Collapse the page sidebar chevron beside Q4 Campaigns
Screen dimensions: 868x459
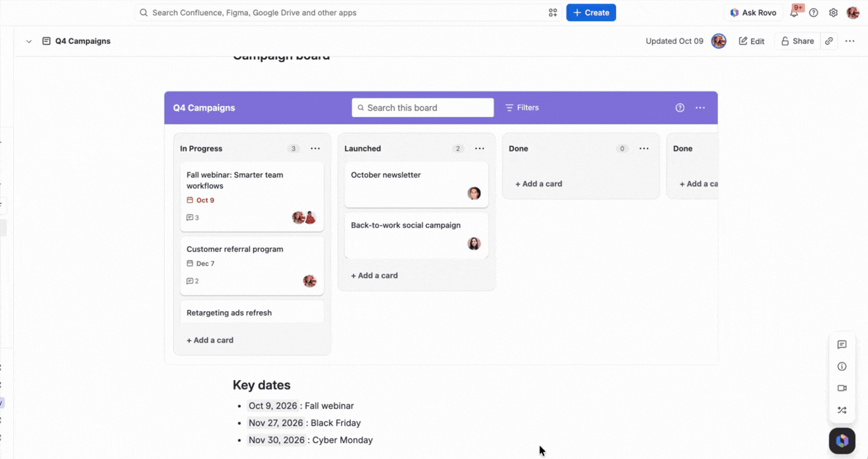(x=29, y=41)
